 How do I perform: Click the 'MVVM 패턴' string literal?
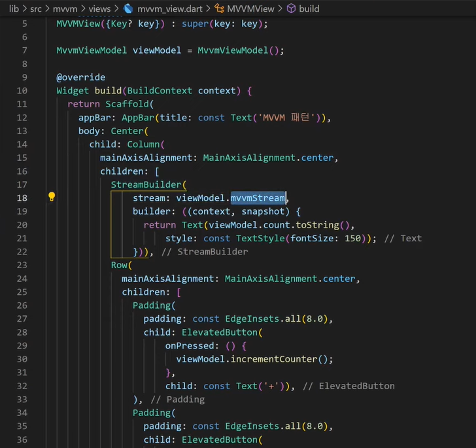(286, 117)
